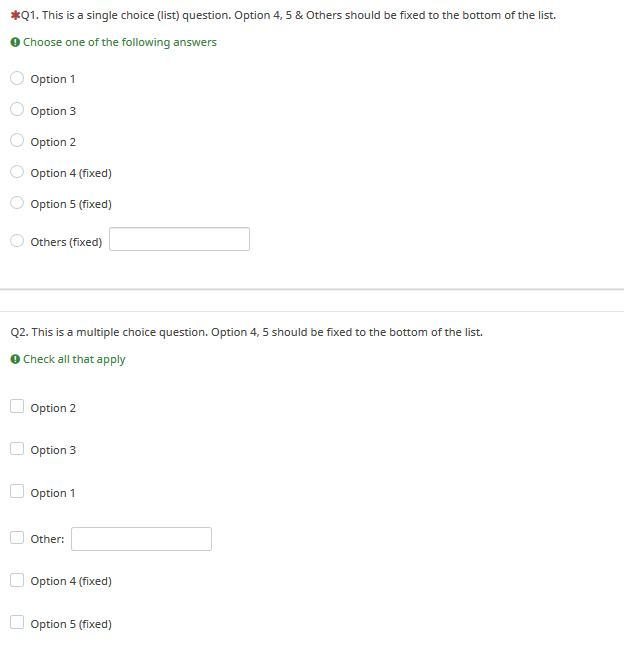Check Option 2 checkbox in Q2
The height and width of the screenshot is (652, 624).
point(18,407)
